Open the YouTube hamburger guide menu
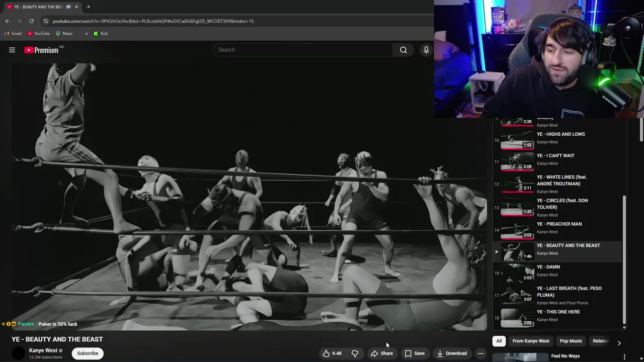This screenshot has width=644, height=362. pyautogui.click(x=12, y=50)
